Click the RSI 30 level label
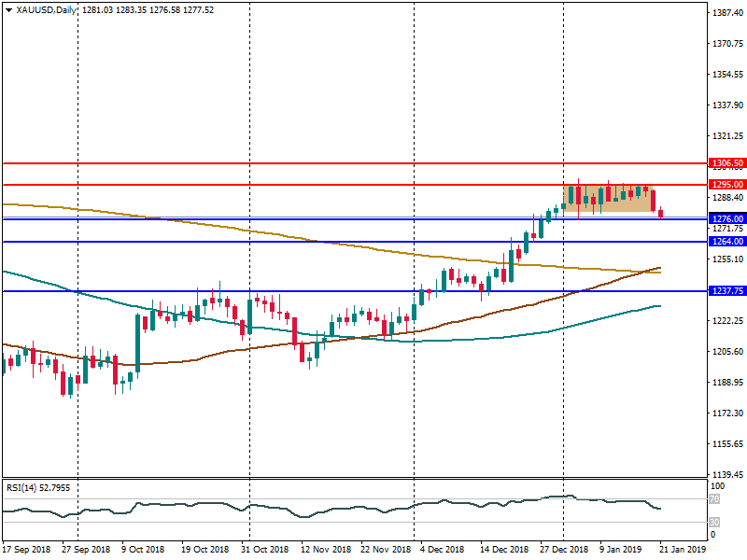 (x=715, y=522)
